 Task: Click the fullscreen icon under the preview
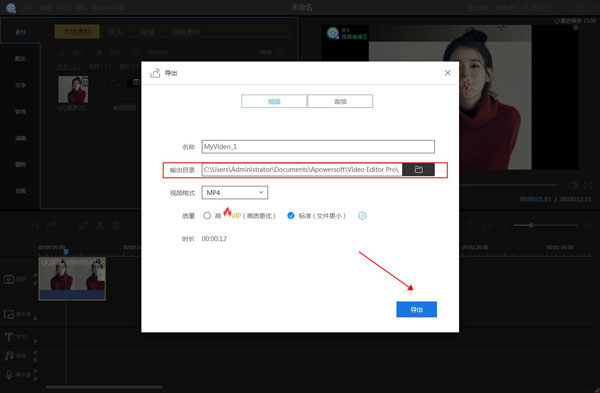point(588,185)
